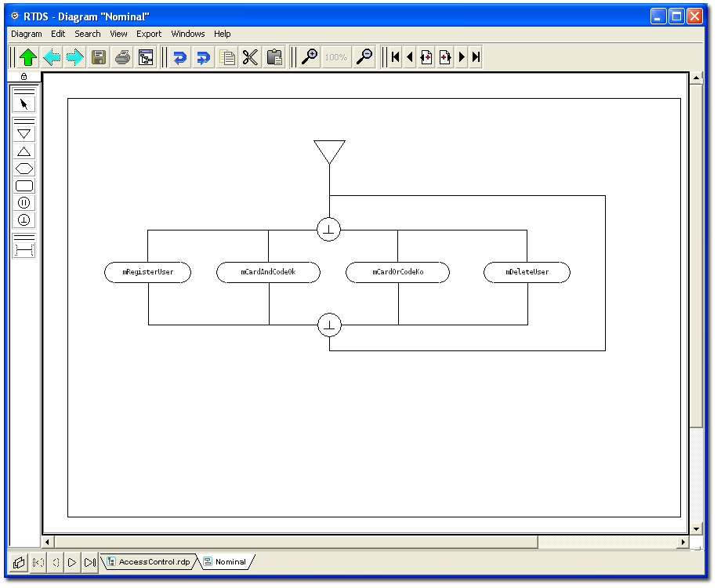
Task: Zoom in with the magnifier plus icon
Action: 310,57
